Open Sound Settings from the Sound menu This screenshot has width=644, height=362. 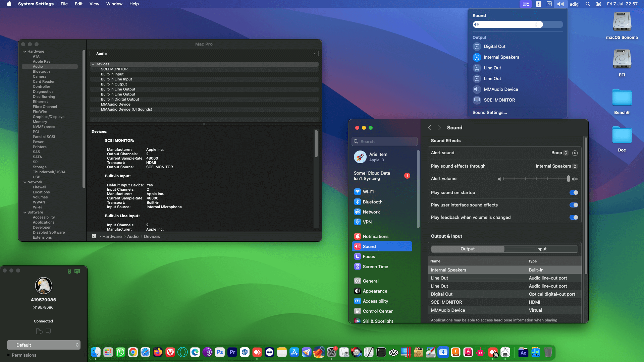click(489, 113)
